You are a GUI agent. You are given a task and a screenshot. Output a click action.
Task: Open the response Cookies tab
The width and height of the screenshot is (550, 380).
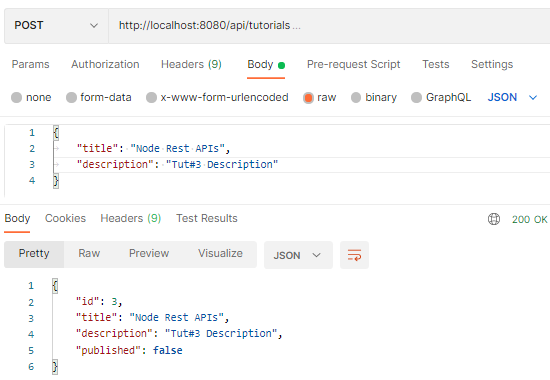(65, 218)
